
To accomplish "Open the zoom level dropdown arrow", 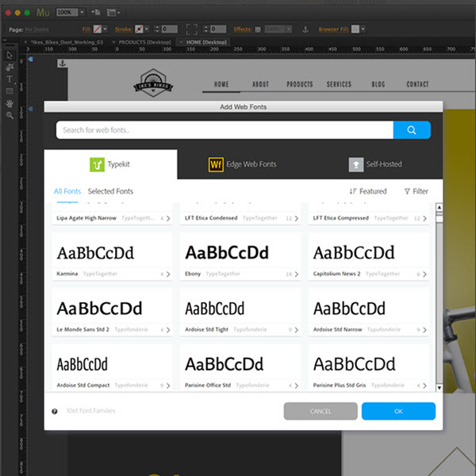I will tap(82, 13).
